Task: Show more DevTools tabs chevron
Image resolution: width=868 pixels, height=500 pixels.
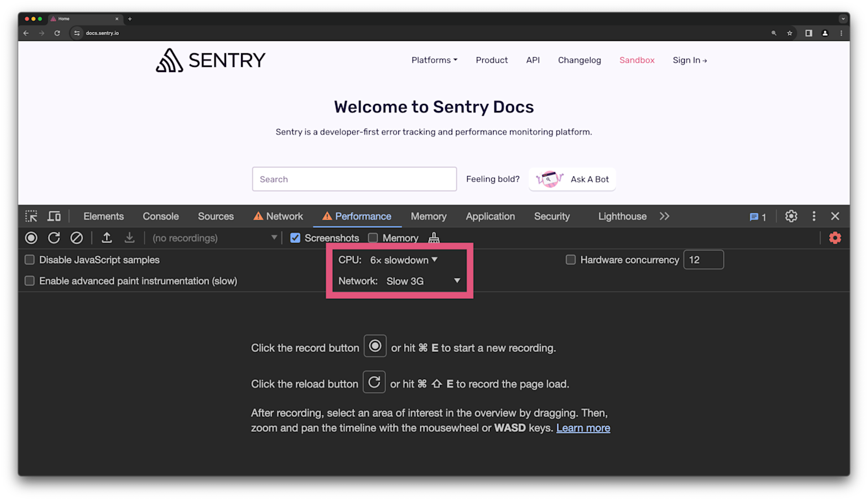Action: [x=664, y=216]
